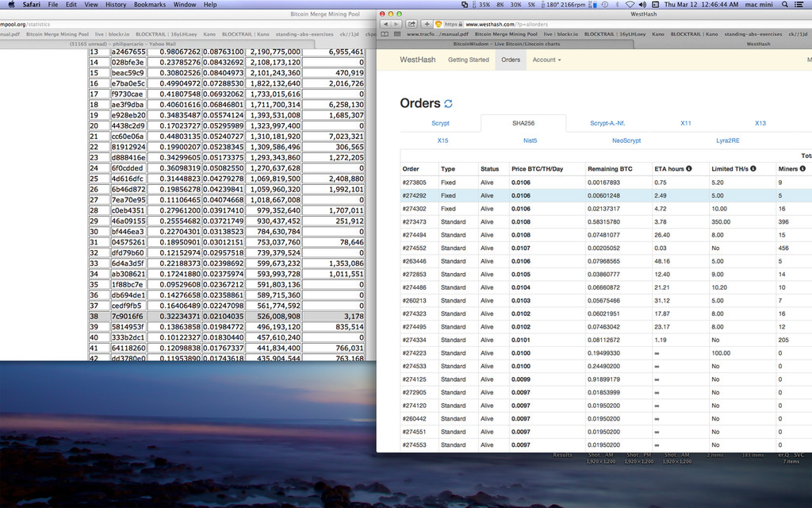Open Getting Started page
Viewport: 812px width, 508px height.
click(x=468, y=60)
